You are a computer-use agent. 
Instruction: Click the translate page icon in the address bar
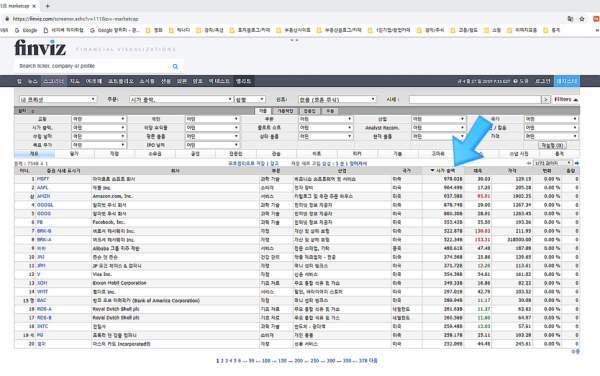point(570,18)
